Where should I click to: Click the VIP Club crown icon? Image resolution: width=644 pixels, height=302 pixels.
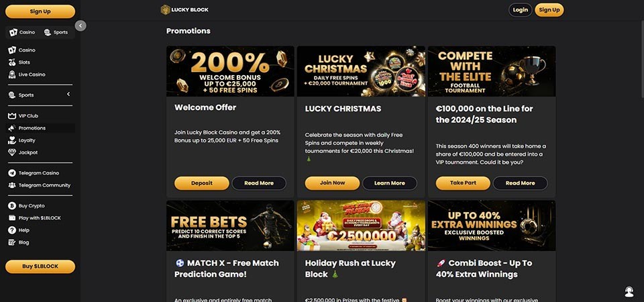pos(12,116)
